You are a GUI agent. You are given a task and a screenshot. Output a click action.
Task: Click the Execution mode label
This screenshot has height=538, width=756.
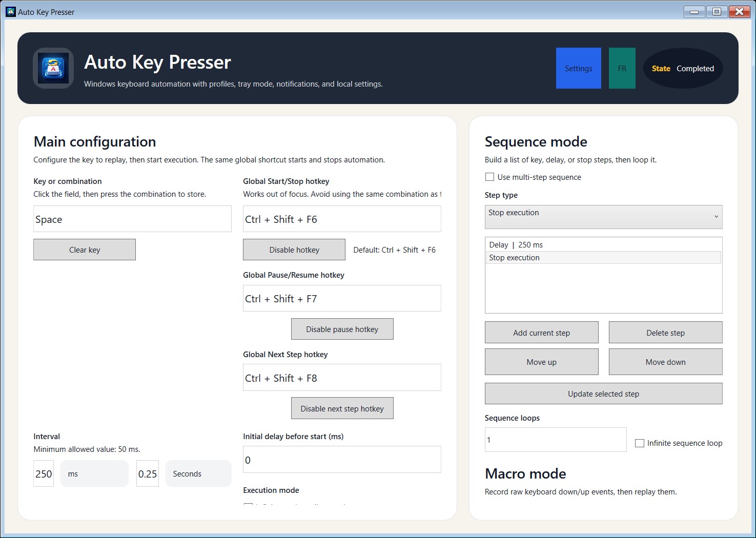coord(271,490)
